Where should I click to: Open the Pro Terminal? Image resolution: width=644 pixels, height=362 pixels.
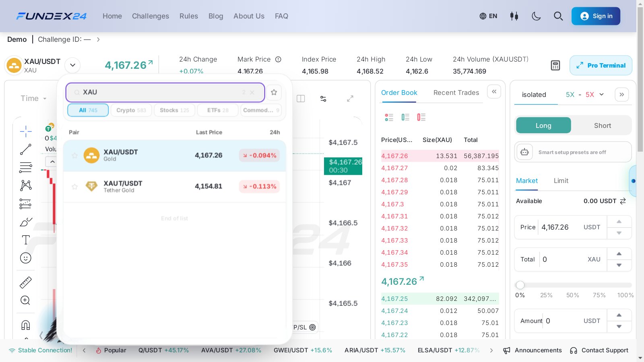coord(601,65)
